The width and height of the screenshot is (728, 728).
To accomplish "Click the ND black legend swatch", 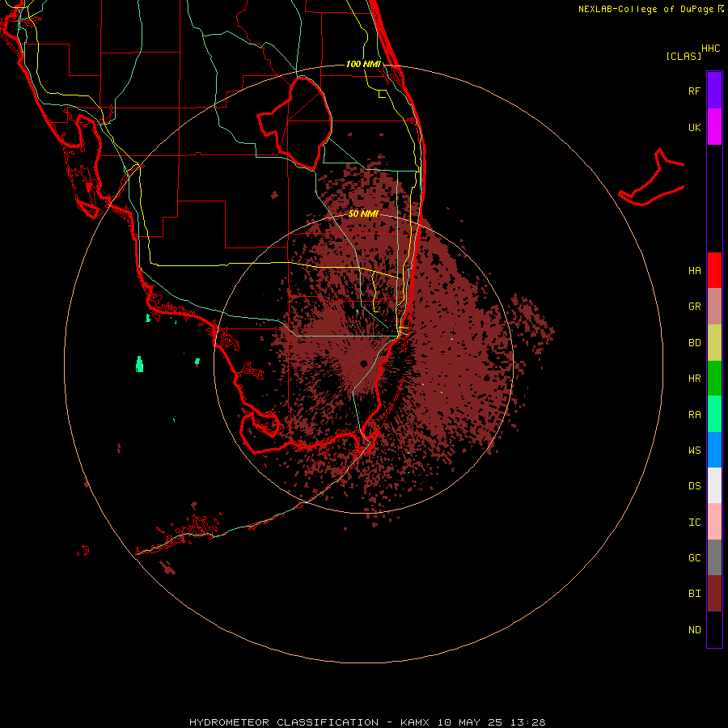I will tap(714, 629).
